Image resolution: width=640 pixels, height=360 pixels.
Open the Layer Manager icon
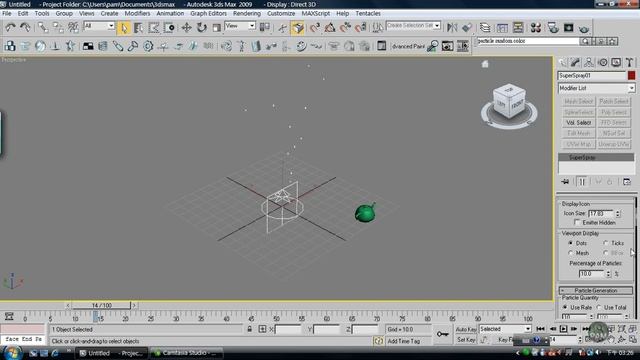[x=485, y=28]
